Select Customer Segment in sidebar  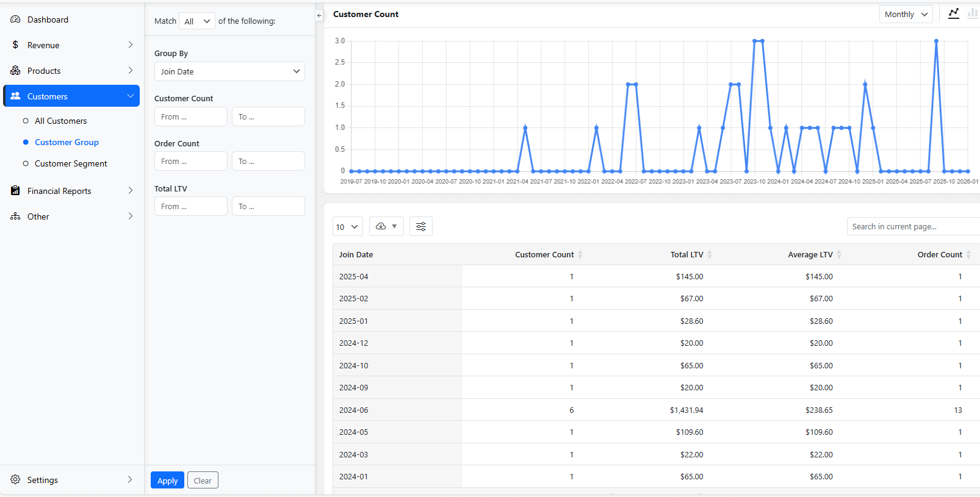tap(71, 163)
